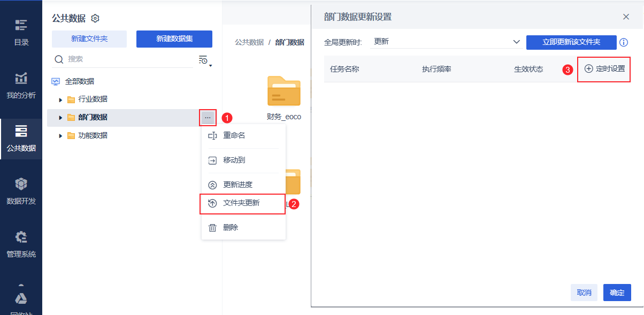Open the 全局更新时 dropdown
Viewport: 644px width, 315px height.
[447, 42]
